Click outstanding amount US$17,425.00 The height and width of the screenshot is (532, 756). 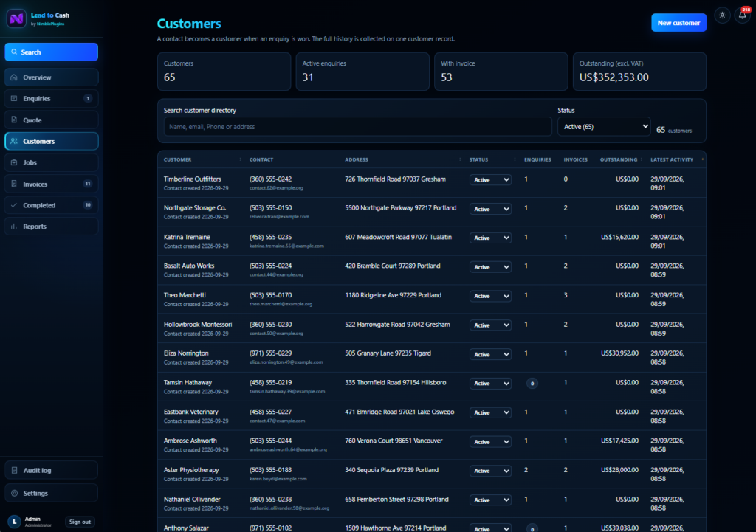tap(619, 441)
